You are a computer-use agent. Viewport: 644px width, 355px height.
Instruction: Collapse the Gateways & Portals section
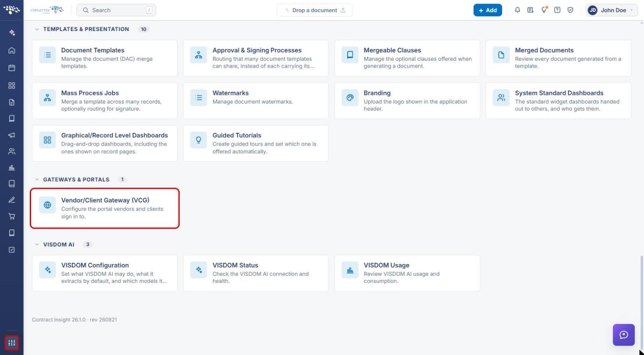[37, 179]
